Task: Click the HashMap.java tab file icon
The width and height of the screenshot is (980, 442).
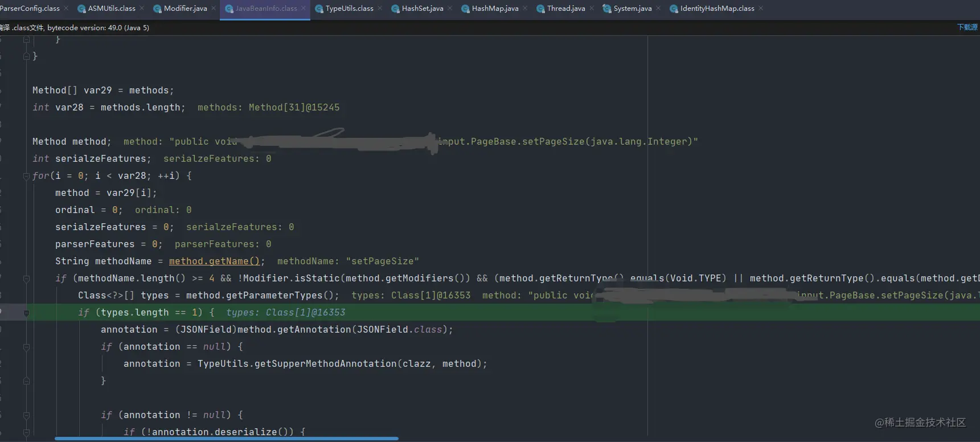Action: coord(465,9)
